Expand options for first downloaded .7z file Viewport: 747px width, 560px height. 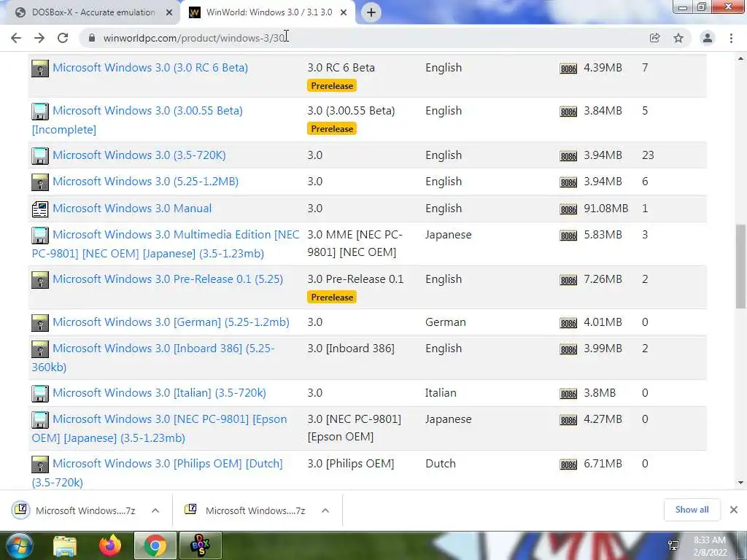coord(155,510)
